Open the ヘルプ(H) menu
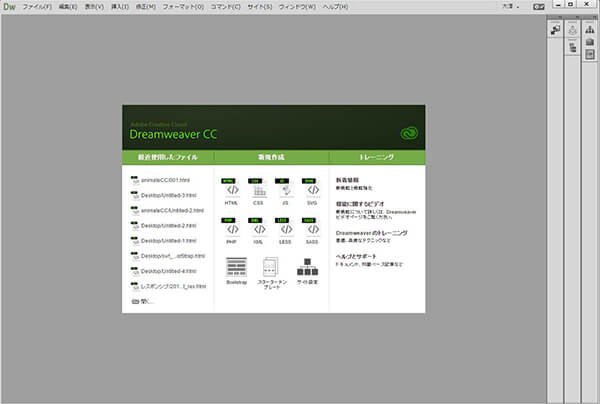Screen dimensions: 600x404 pos(335,7)
